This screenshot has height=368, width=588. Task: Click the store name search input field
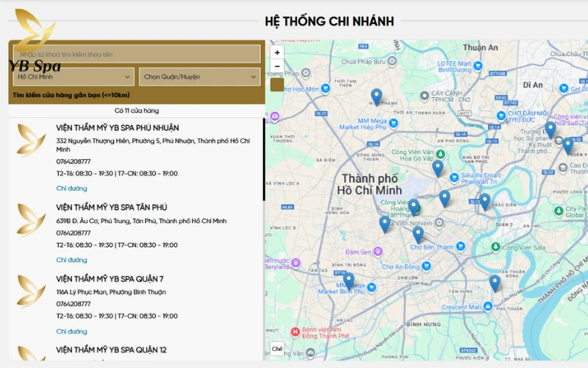tap(137, 54)
